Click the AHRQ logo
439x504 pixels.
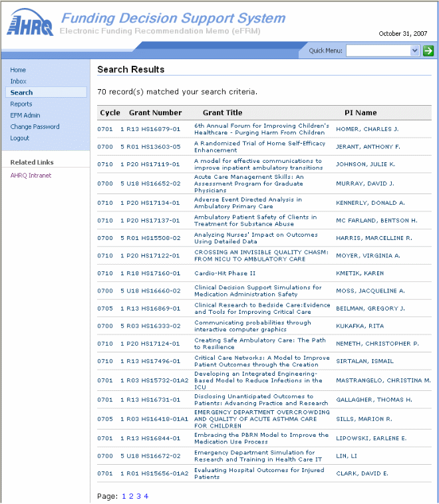(30, 22)
